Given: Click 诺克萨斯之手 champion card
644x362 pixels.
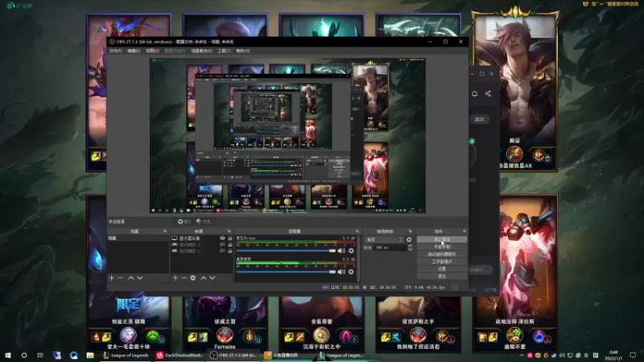Looking at the screenshot, I should pyautogui.click(x=418, y=324).
